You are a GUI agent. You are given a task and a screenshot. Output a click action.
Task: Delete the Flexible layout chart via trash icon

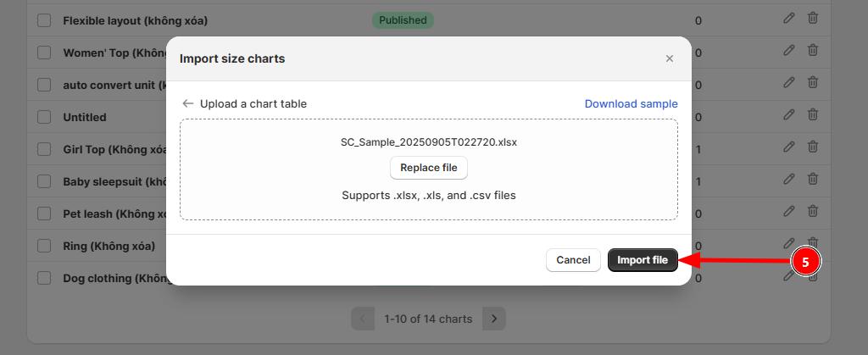tap(812, 19)
